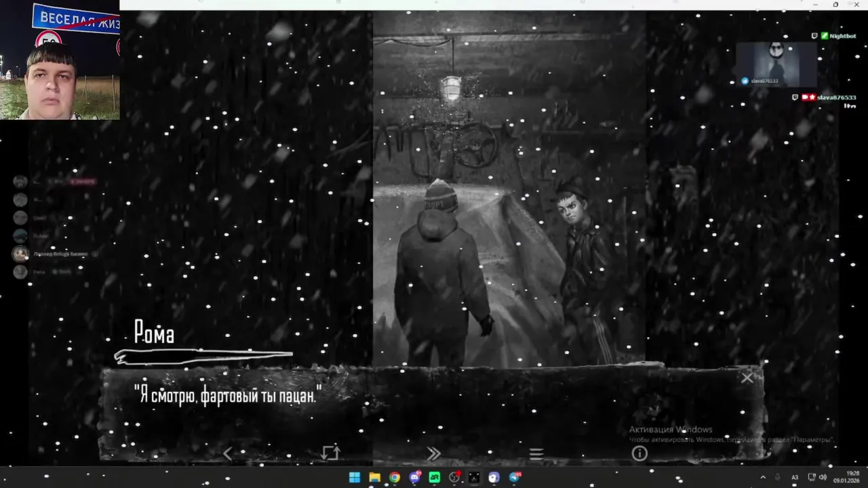
Task: Skip dialogue with the double chevron icon
Action: point(433,453)
